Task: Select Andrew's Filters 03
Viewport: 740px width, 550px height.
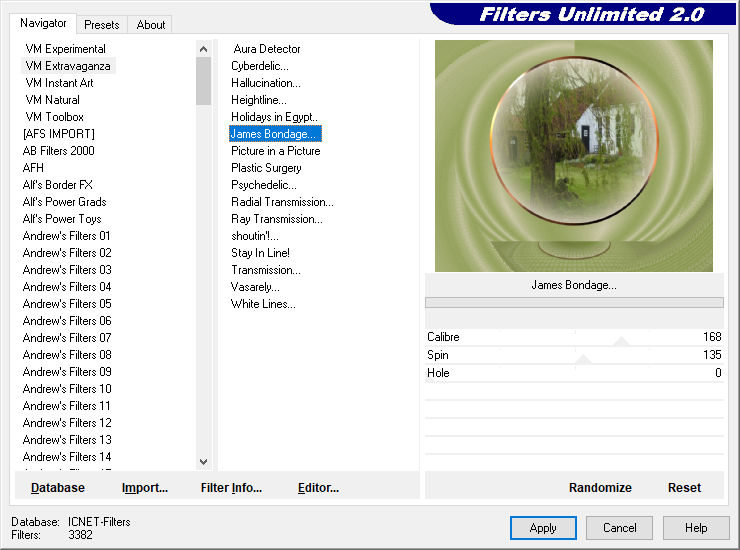Action: (67, 270)
